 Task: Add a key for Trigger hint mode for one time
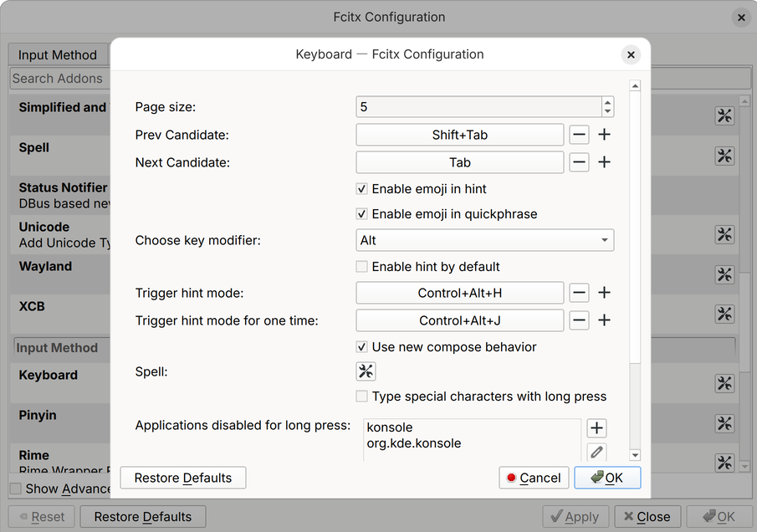pyautogui.click(x=604, y=320)
